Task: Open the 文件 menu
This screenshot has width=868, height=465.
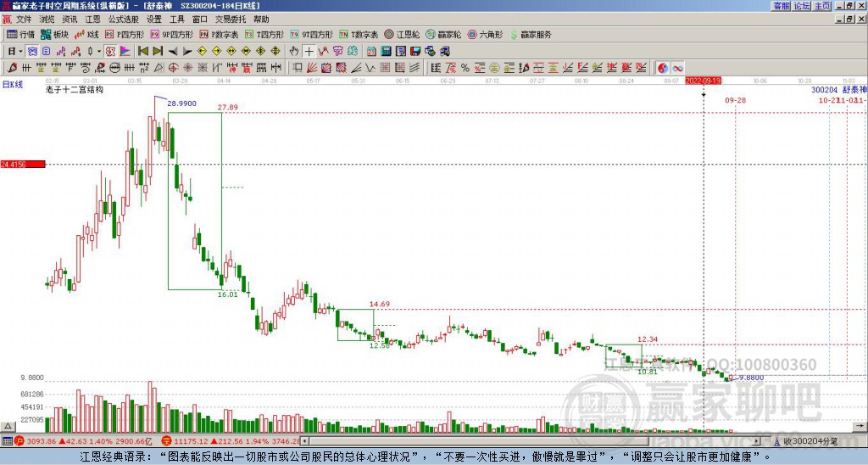Action: [x=24, y=20]
